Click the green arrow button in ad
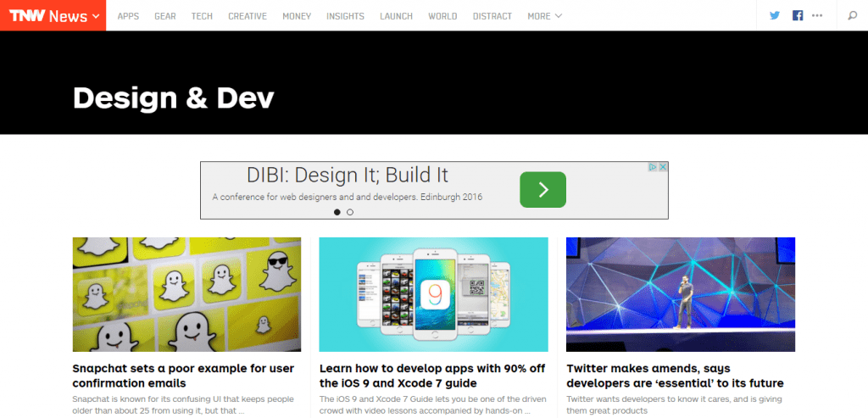Image resolution: width=868 pixels, height=418 pixels. click(543, 190)
